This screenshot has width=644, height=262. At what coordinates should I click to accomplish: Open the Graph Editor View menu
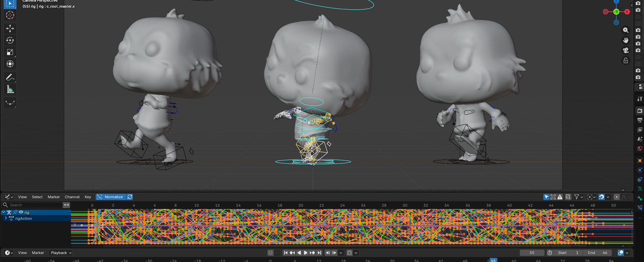(22, 197)
